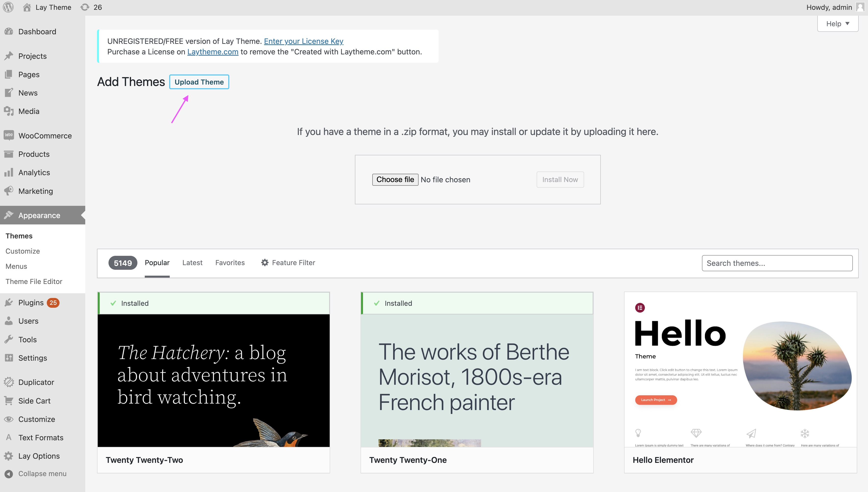Switch to the Latest themes tab

192,263
